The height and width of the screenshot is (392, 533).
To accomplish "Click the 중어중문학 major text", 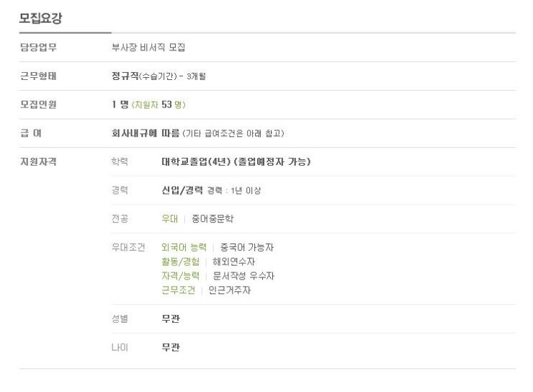I will click(x=212, y=218).
